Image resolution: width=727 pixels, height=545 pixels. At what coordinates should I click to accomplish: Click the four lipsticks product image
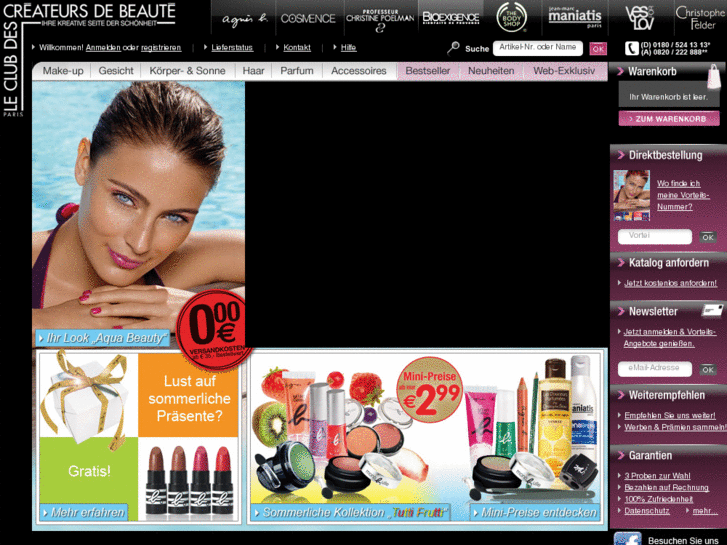tap(188, 479)
